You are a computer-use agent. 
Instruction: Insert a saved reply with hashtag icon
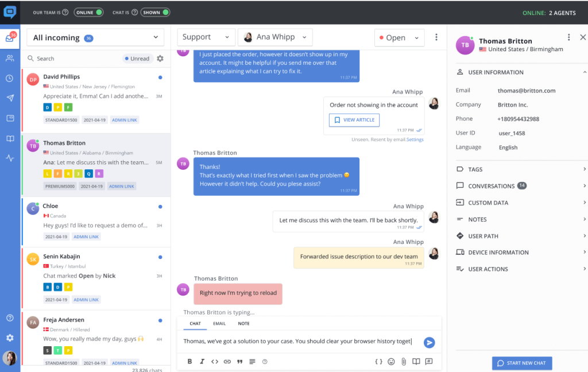[x=428, y=362]
